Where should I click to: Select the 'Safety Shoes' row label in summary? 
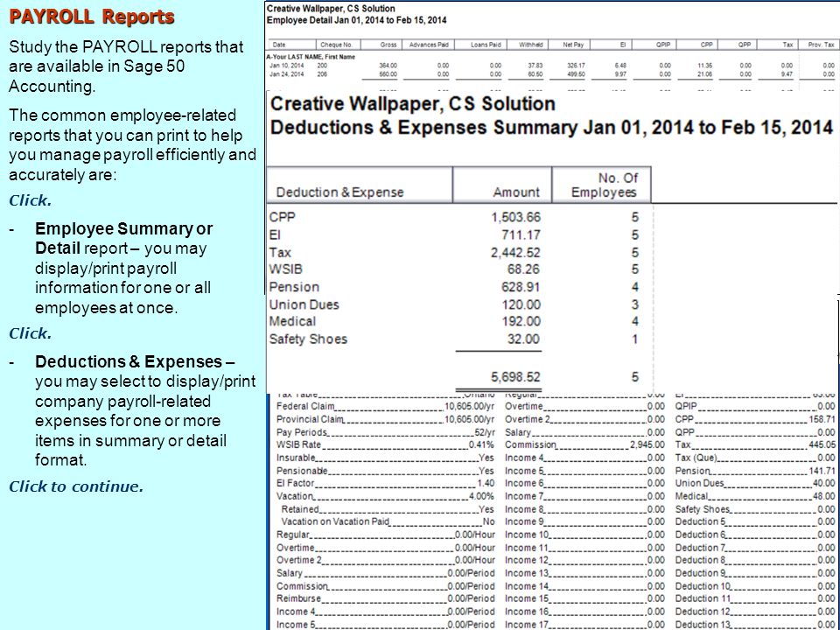pyautogui.click(x=308, y=339)
